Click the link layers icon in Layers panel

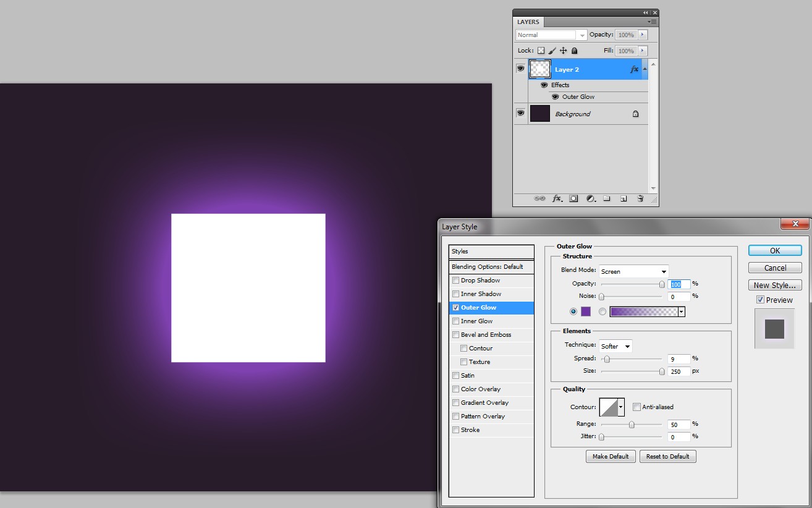pos(539,198)
